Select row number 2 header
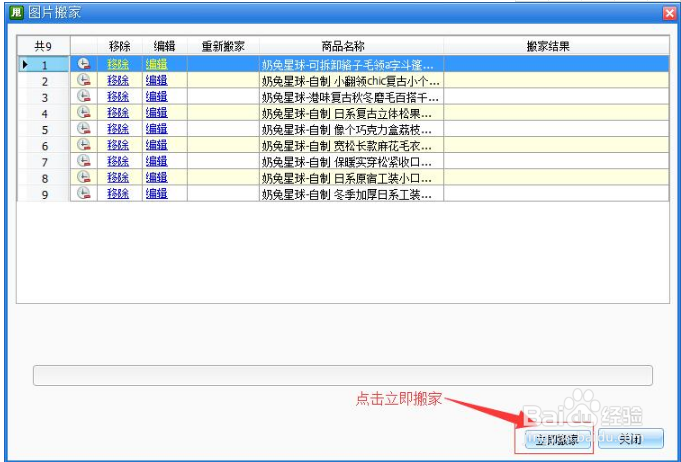681x462 pixels. click(x=43, y=80)
